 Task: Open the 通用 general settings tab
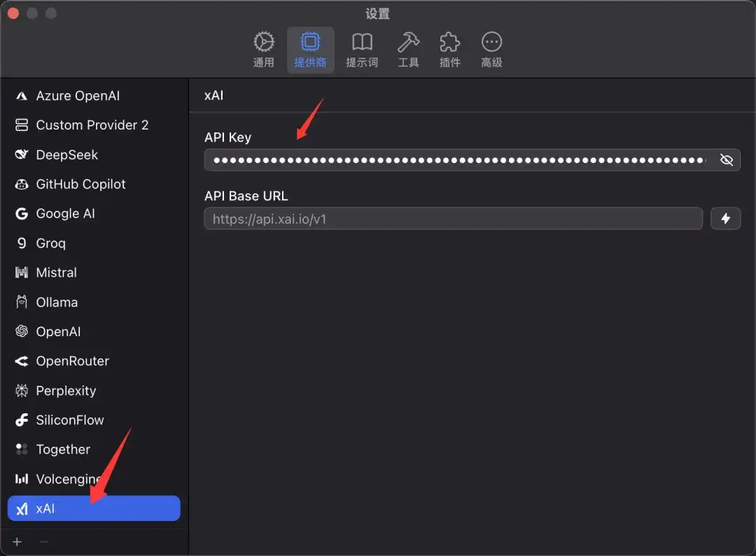264,50
